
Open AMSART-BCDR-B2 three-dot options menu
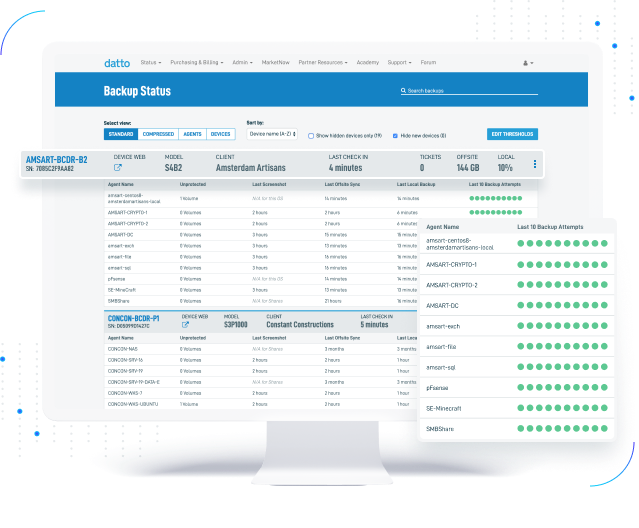pos(535,164)
